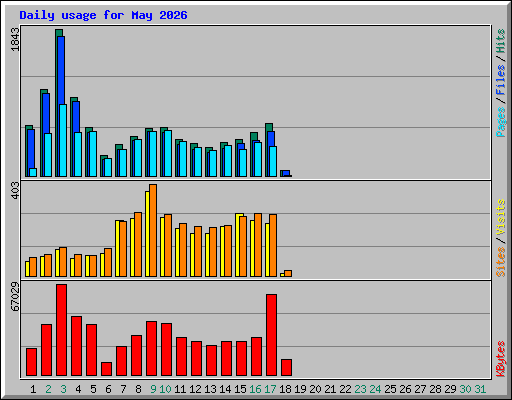Viewport: 512px width, 400px height.
Task: Click day label 25 on axis
Action: (x=390, y=389)
